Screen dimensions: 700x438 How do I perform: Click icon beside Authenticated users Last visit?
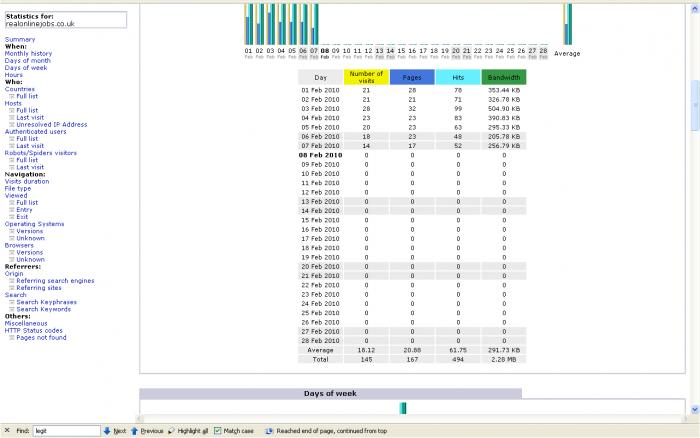[x=12, y=146]
